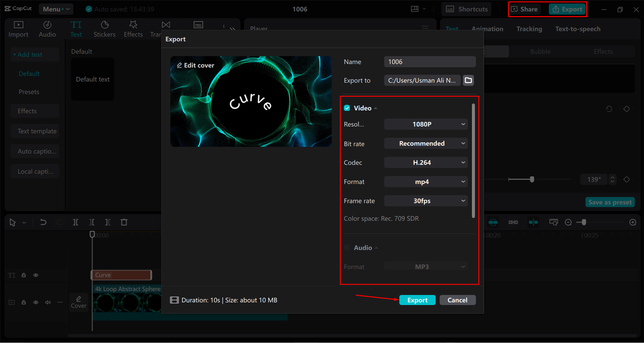Click the top-right Export button
Viewport: 644px width, 343px height.
[x=567, y=9]
